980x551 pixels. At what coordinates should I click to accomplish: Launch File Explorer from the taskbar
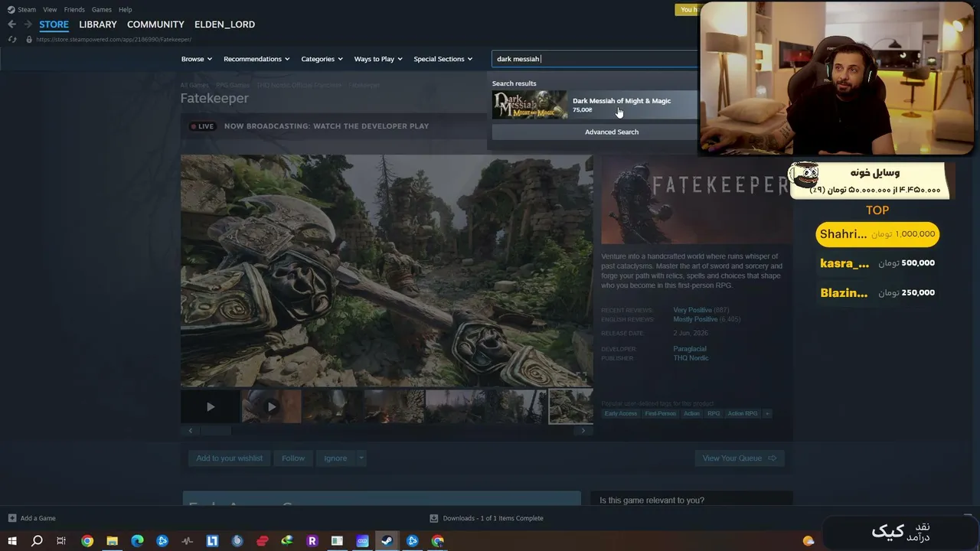(112, 541)
